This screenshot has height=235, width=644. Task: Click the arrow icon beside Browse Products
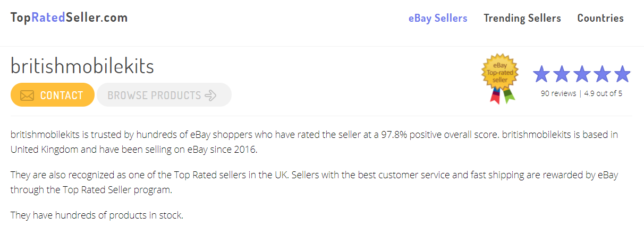click(x=211, y=95)
